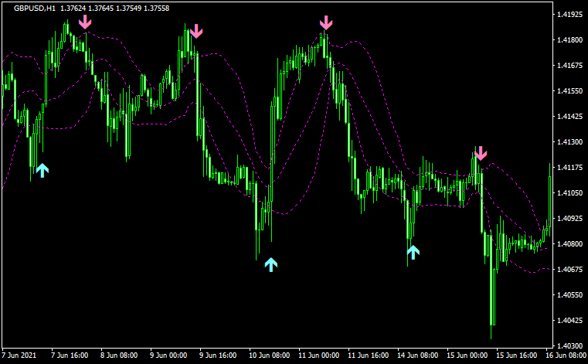Click the pink sell arrow near 7 Jun 16:00
The width and height of the screenshot is (588, 364).
click(x=85, y=22)
